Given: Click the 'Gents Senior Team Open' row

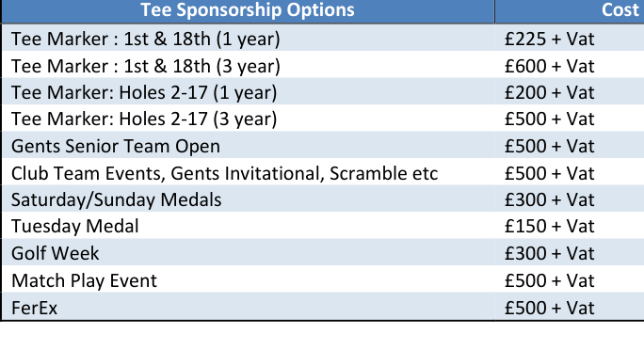Looking at the screenshot, I should coord(323,146).
